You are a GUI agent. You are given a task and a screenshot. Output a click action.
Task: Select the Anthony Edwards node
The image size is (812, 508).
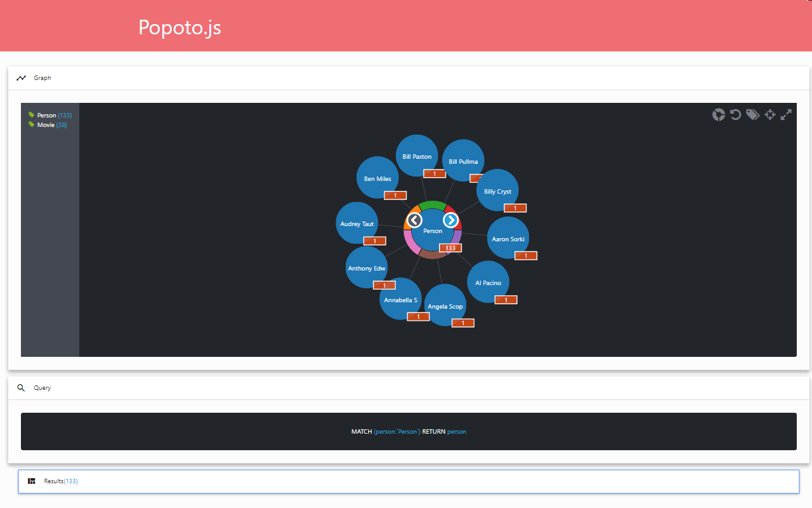click(x=367, y=267)
